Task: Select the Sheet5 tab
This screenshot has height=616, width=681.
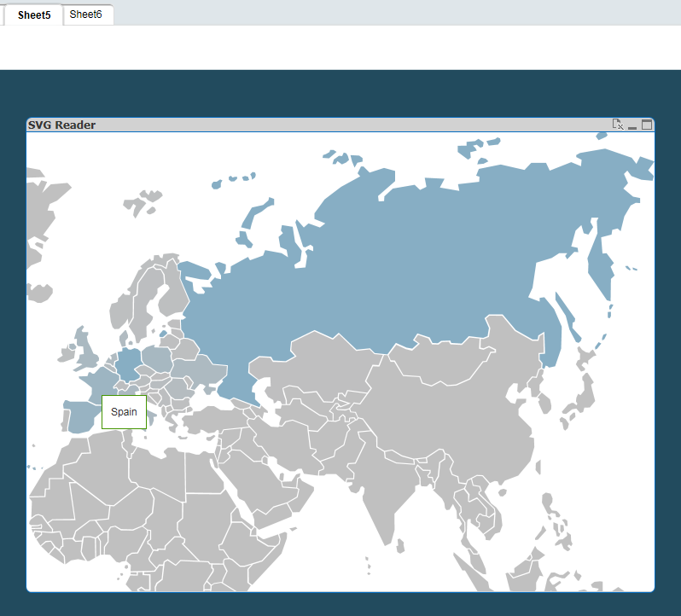Action: [34, 15]
